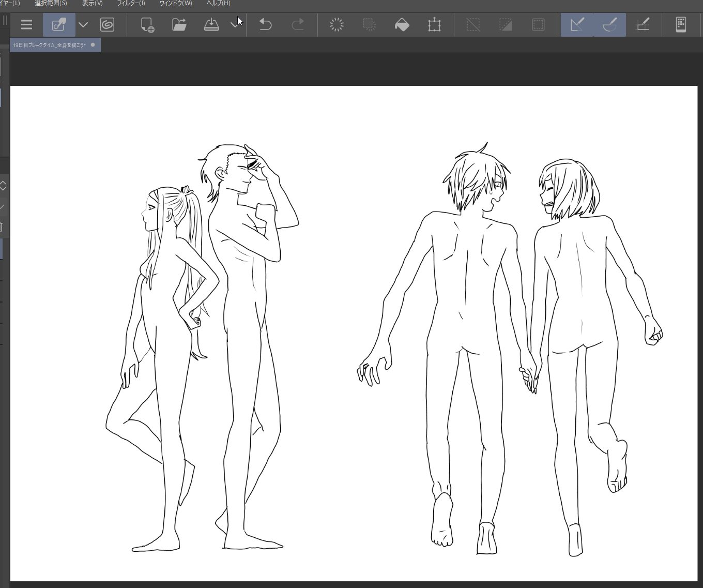Enable Snap to Grid

(643, 25)
